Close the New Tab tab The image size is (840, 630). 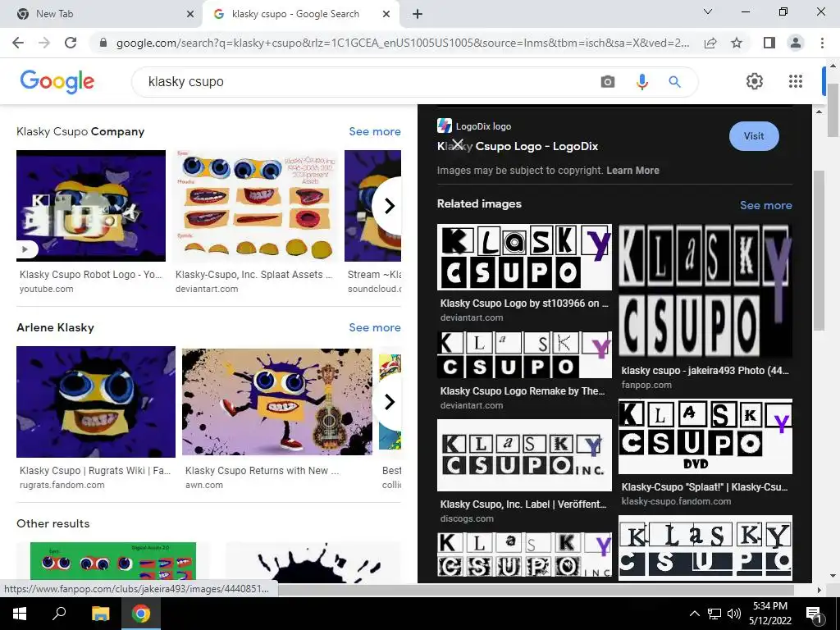(x=190, y=14)
